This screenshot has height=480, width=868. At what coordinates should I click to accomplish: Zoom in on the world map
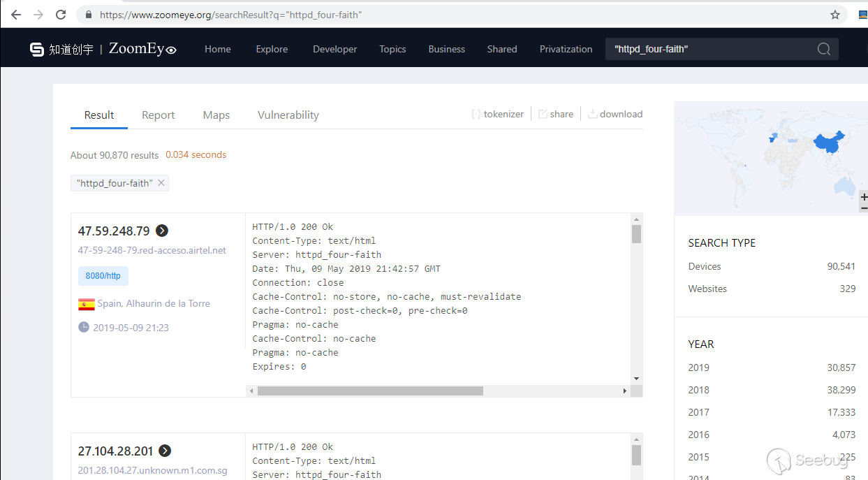coord(864,198)
